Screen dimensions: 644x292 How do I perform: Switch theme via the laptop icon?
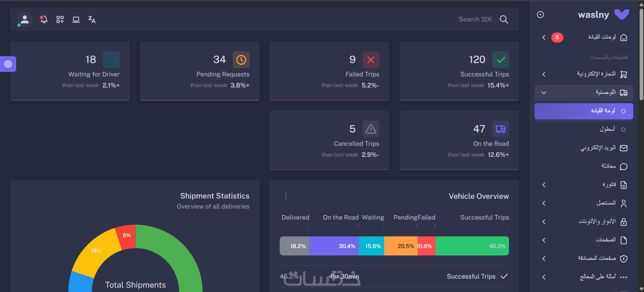[76, 19]
